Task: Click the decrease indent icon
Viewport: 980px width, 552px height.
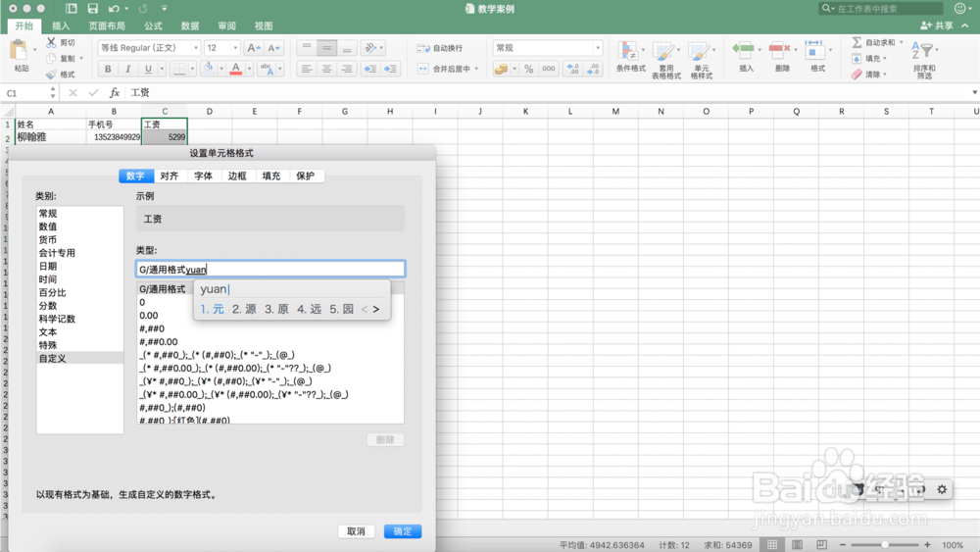Action: [370, 69]
